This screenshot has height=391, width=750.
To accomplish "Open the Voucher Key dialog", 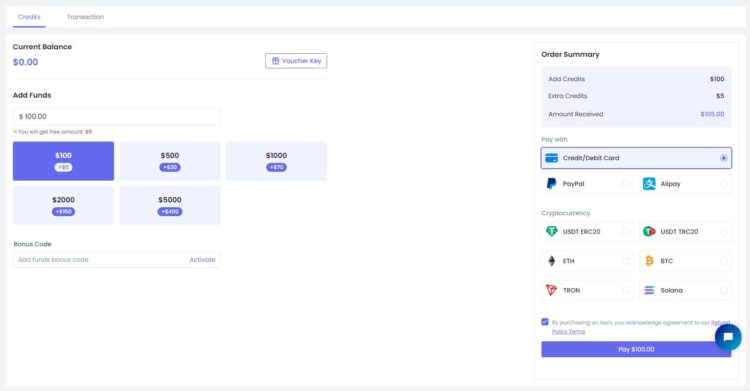I will (296, 61).
